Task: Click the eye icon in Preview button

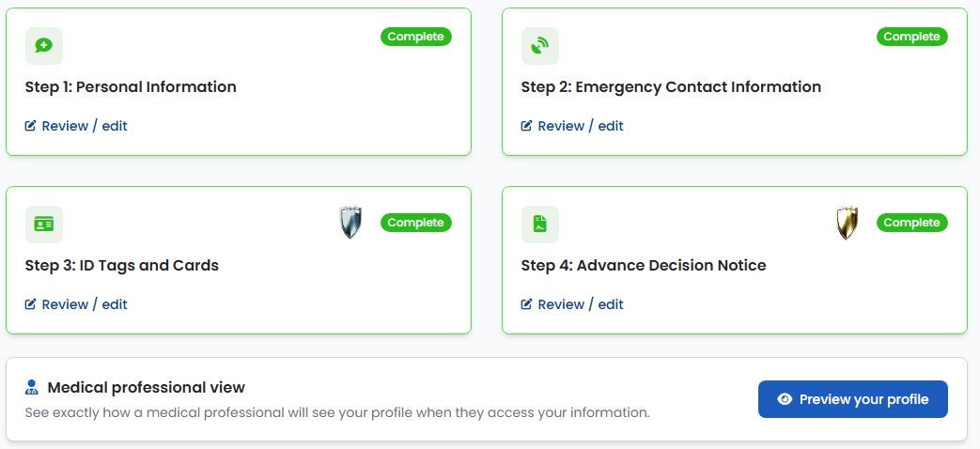Action: click(x=785, y=399)
